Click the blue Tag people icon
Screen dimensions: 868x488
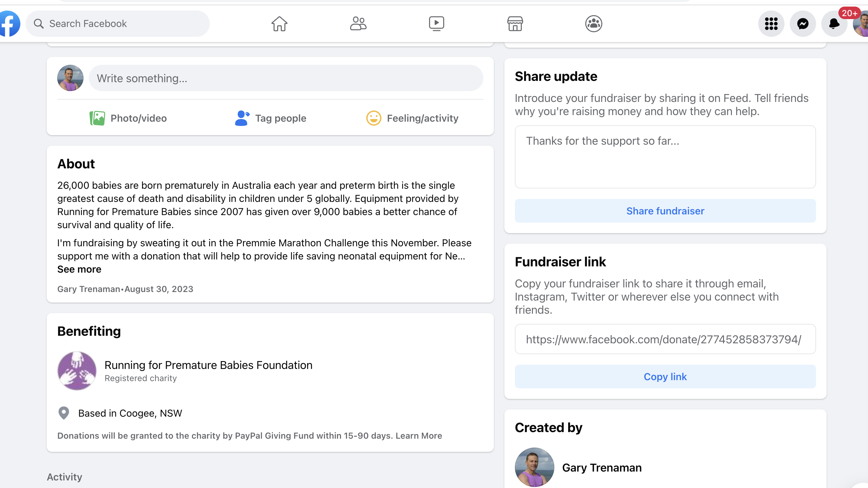(x=242, y=118)
